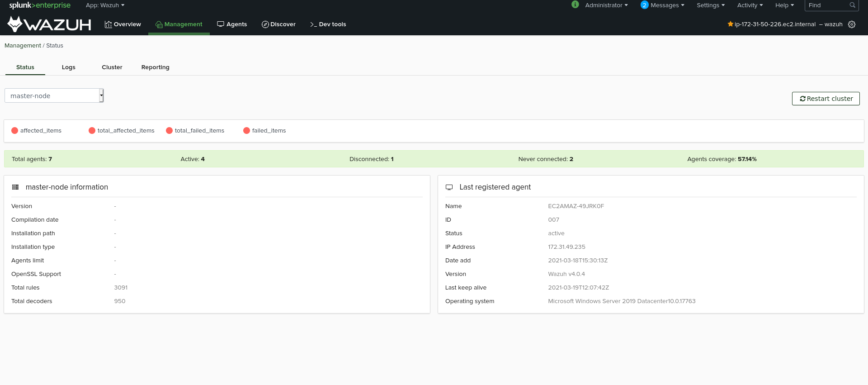This screenshot has width=868, height=385.
Task: Click the red dot for affected_items
Action: [14, 131]
